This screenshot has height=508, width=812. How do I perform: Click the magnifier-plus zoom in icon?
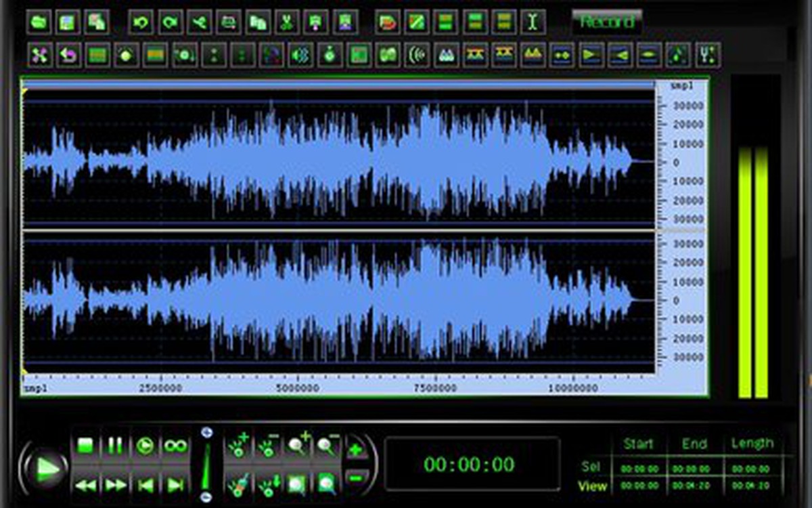click(x=298, y=445)
